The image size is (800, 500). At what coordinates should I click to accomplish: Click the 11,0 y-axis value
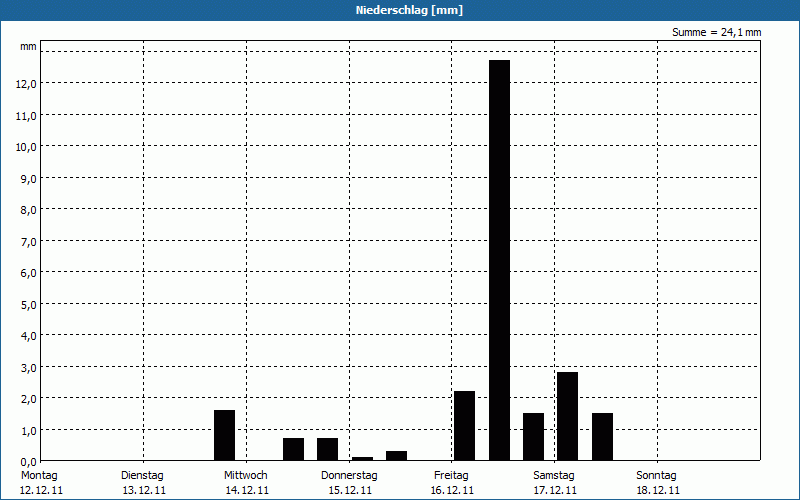(x=27, y=116)
